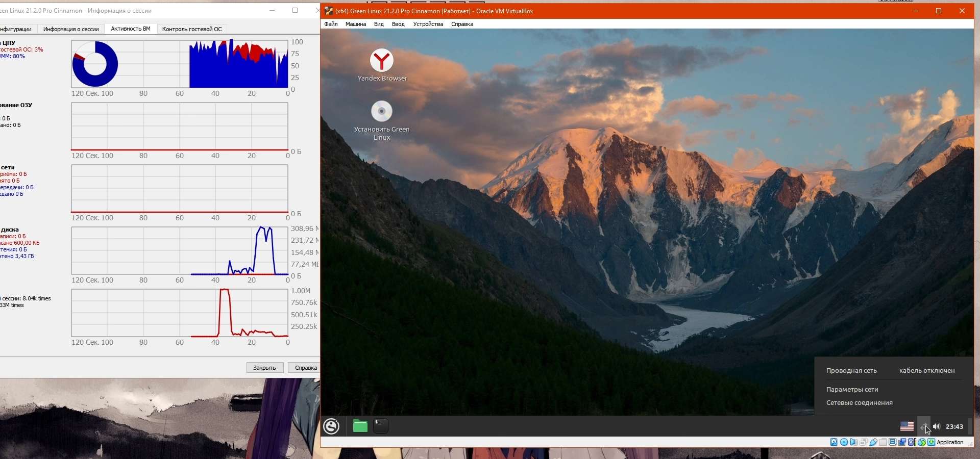Click the display indicator in VirtualBox status bar
The image size is (980, 459).
click(x=893, y=442)
